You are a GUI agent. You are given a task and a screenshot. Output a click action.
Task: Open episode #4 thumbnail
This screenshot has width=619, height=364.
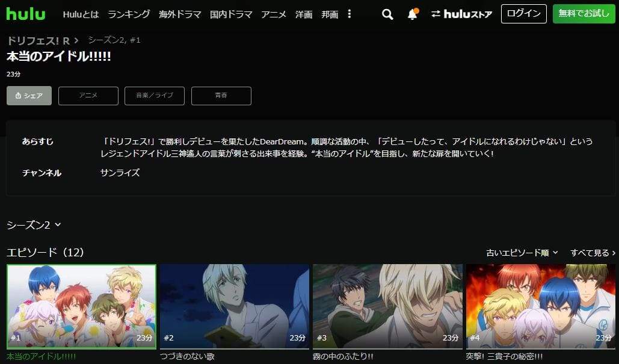[540, 307]
